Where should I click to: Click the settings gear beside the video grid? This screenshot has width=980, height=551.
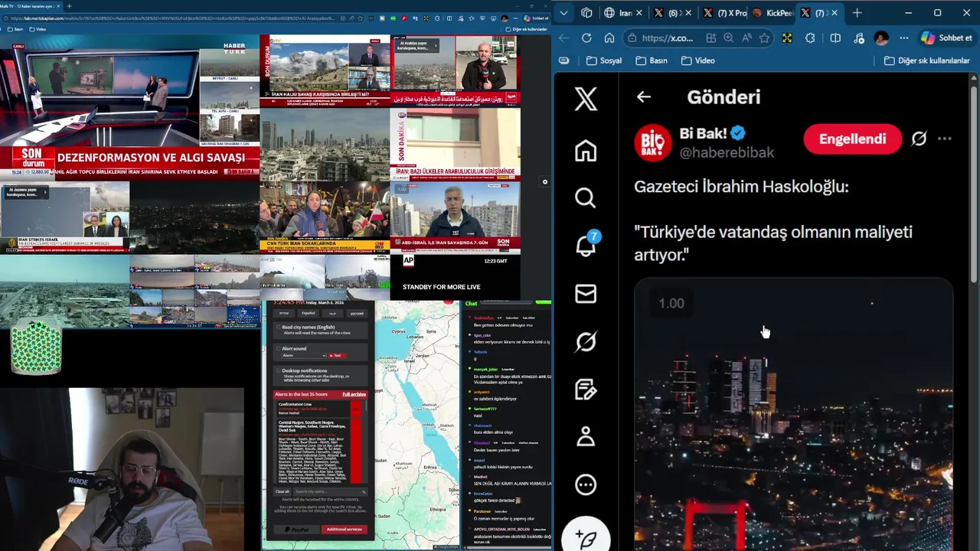point(544,182)
